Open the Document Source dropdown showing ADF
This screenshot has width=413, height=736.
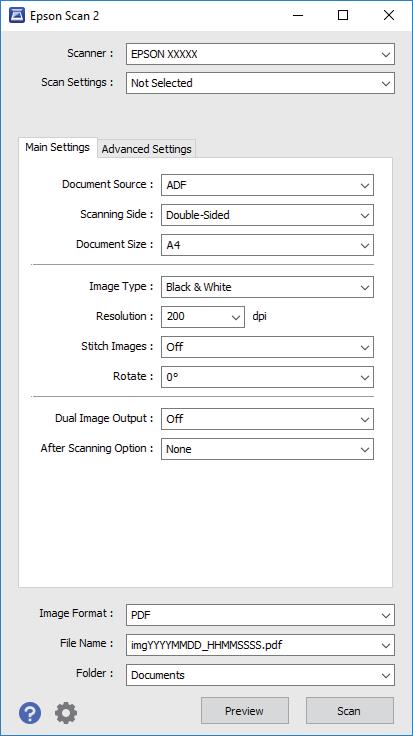tap(267, 185)
